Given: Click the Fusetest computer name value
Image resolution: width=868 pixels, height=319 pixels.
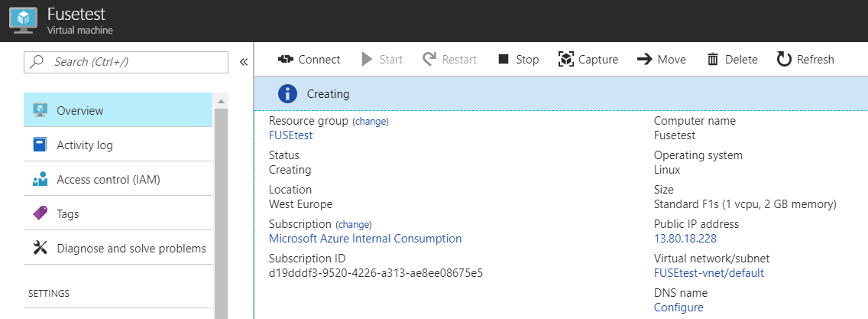Looking at the screenshot, I should pos(675,135).
